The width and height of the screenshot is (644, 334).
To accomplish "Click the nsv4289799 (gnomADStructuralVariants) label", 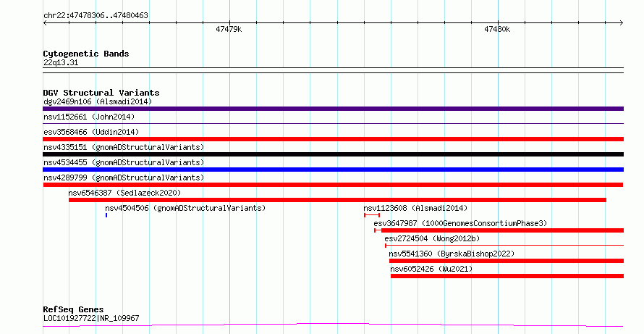I will (x=124, y=178).
